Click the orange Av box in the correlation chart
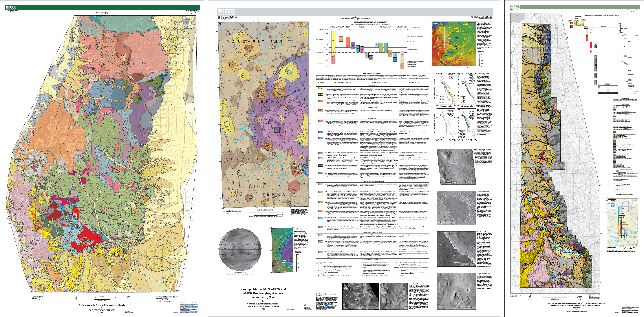Image resolution: width=644 pixels, height=317 pixels. (x=341, y=39)
